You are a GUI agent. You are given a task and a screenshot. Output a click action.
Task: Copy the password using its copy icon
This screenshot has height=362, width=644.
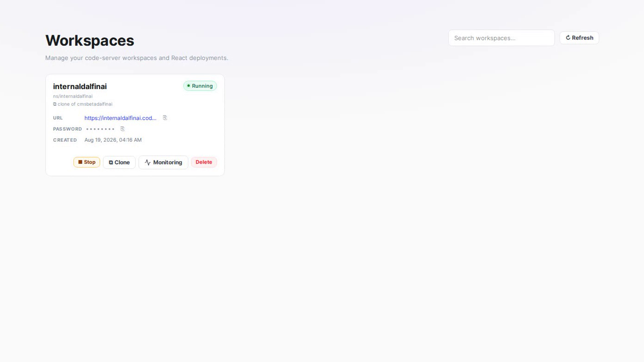coord(122,129)
